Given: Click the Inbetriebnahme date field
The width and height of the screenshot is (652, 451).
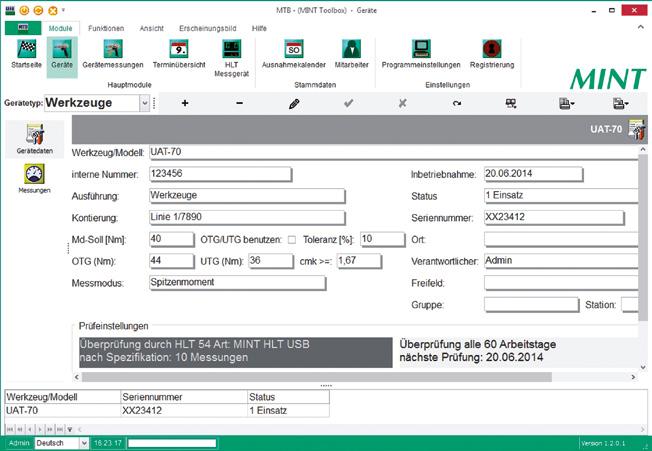Looking at the screenshot, I should pyautogui.click(x=533, y=174).
